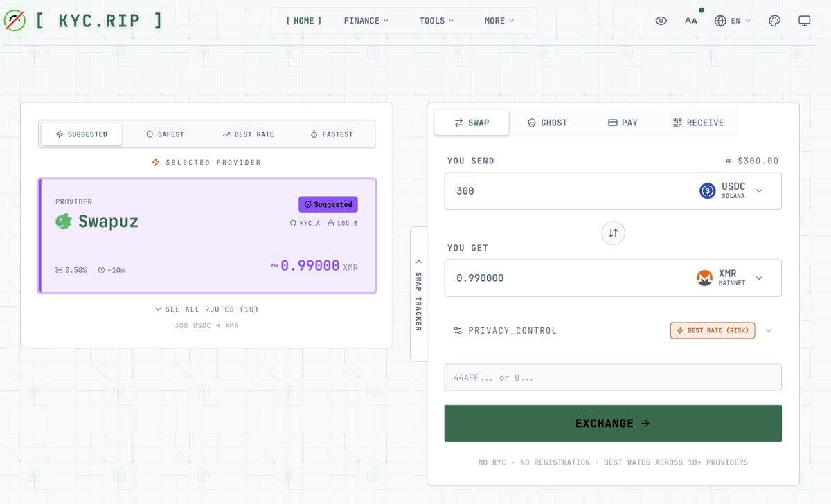Expand the TOOLS menu

point(437,21)
